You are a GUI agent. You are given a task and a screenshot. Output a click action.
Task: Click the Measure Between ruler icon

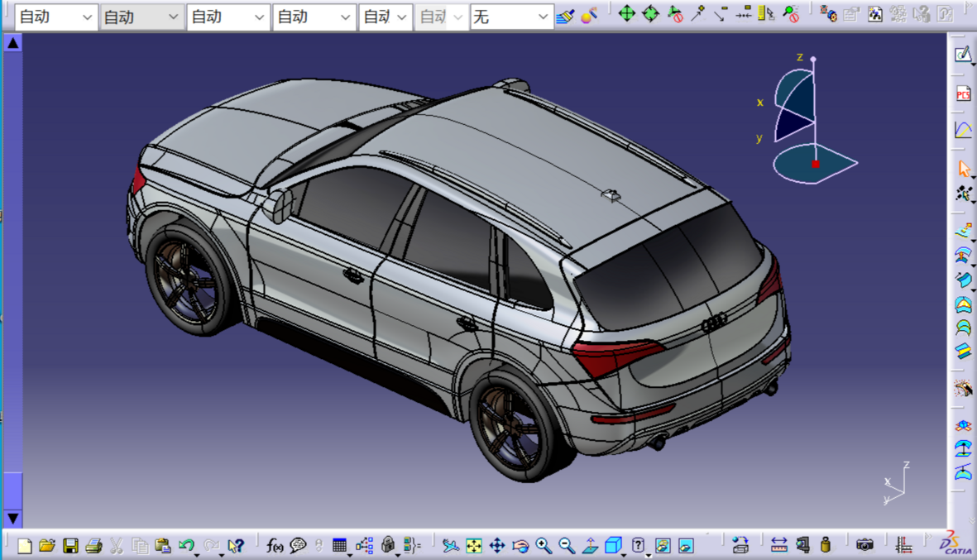click(778, 545)
